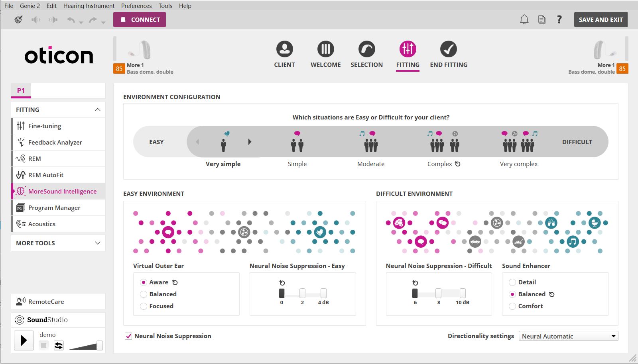Toggle Neural Noise Suppression checkbox

pos(128,336)
